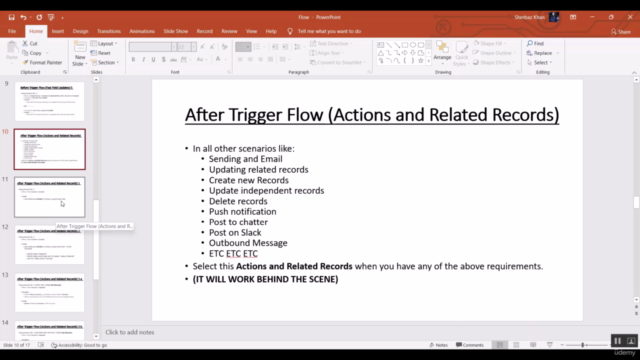Click the Replace button
Viewport: 640px width, 360px height.
(x=539, y=53)
